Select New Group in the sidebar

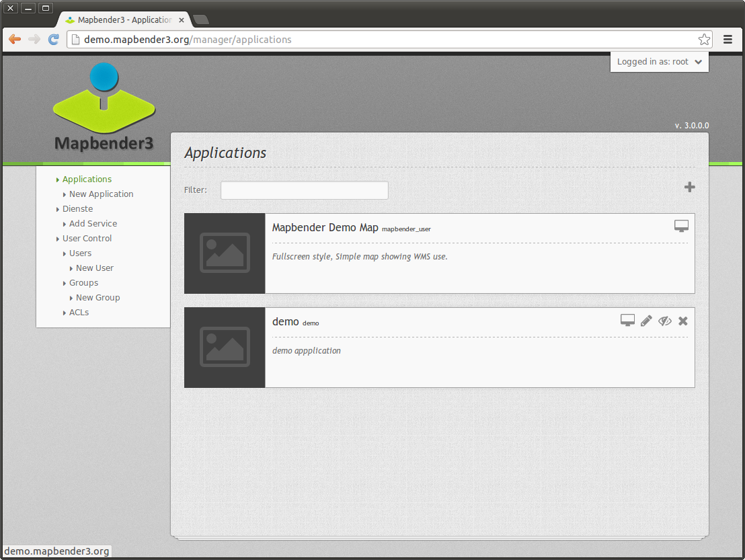click(x=98, y=297)
